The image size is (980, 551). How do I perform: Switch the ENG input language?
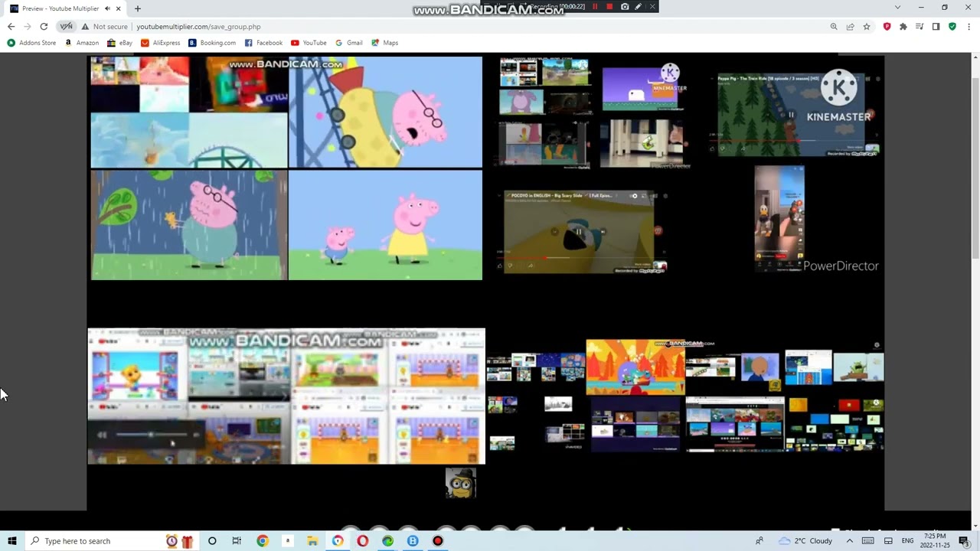pos(907,541)
